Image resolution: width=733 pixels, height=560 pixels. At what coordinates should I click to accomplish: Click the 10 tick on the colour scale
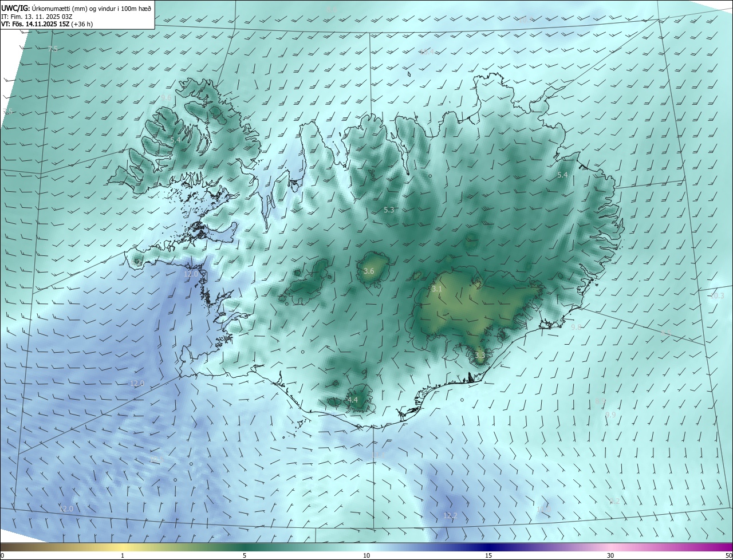pyautogui.click(x=366, y=555)
